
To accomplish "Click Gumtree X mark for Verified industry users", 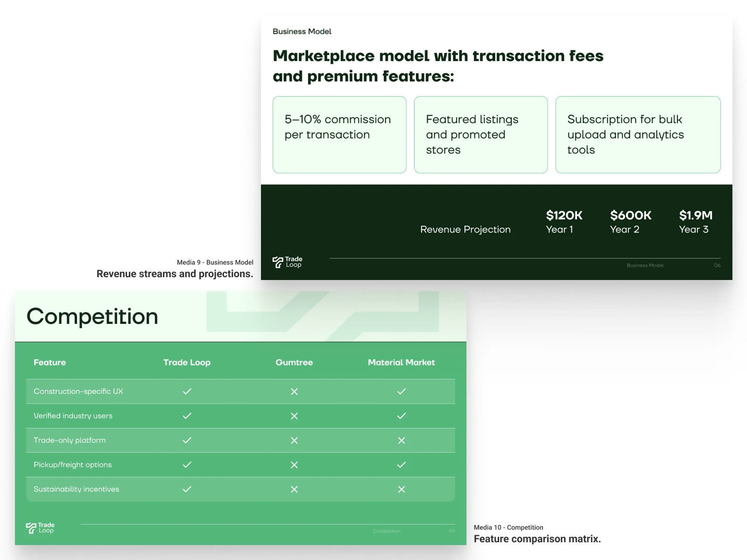I will [x=294, y=416].
